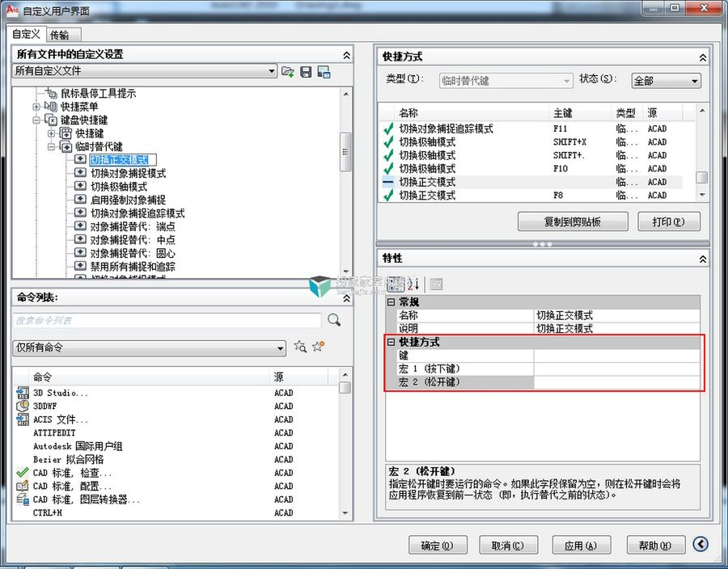Click the save customization file floppy icon

[305, 72]
